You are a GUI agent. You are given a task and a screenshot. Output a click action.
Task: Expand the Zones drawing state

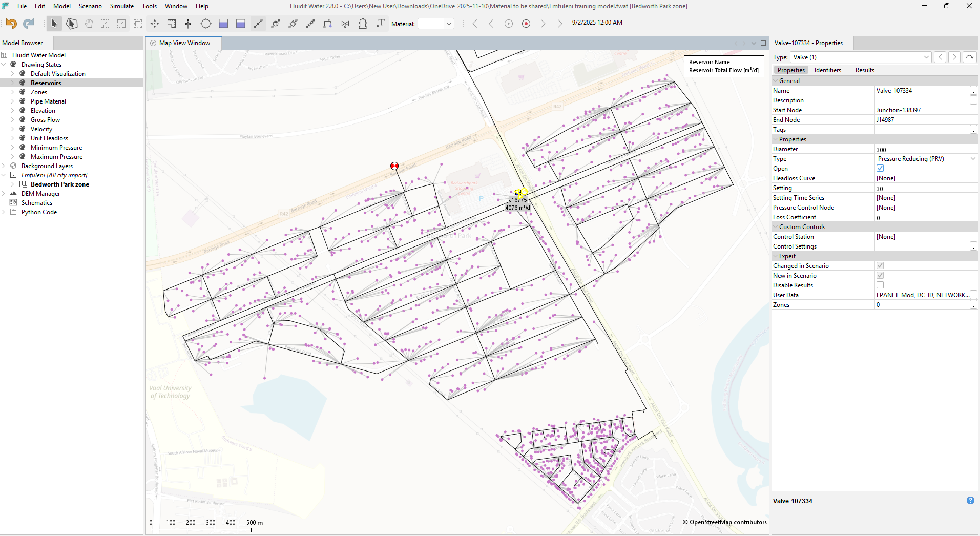[x=13, y=92]
